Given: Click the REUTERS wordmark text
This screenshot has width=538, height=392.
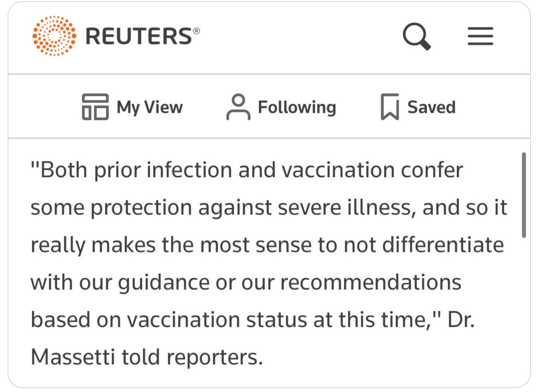Looking at the screenshot, I should tap(139, 36).
